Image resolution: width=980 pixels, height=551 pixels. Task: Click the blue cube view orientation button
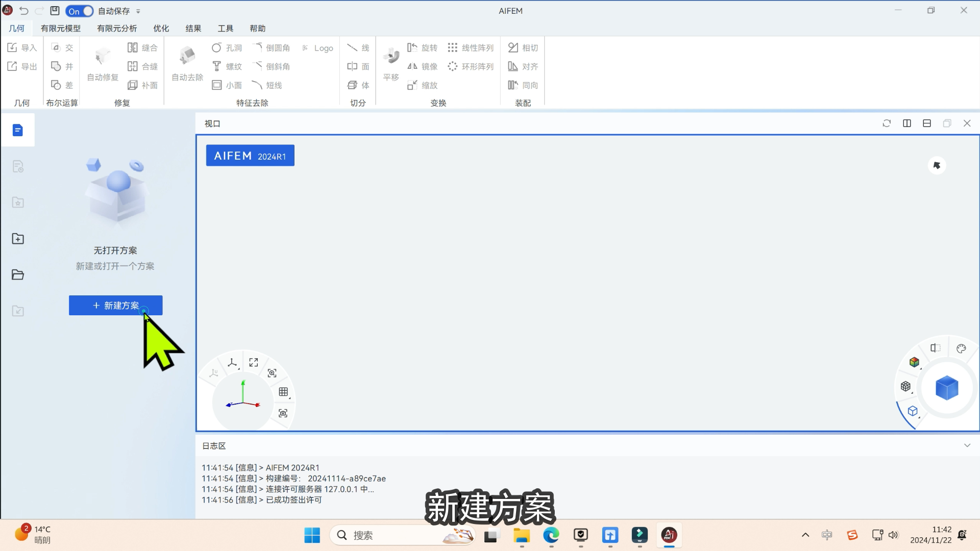tap(947, 388)
